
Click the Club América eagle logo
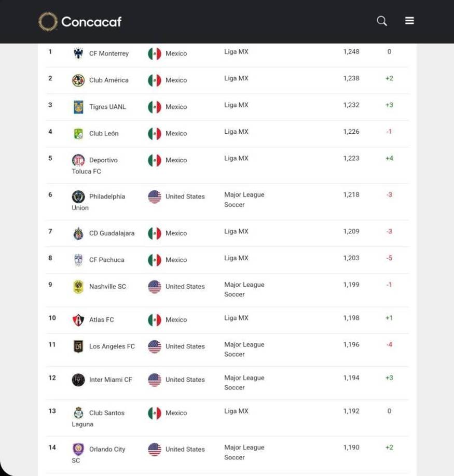coord(78,80)
